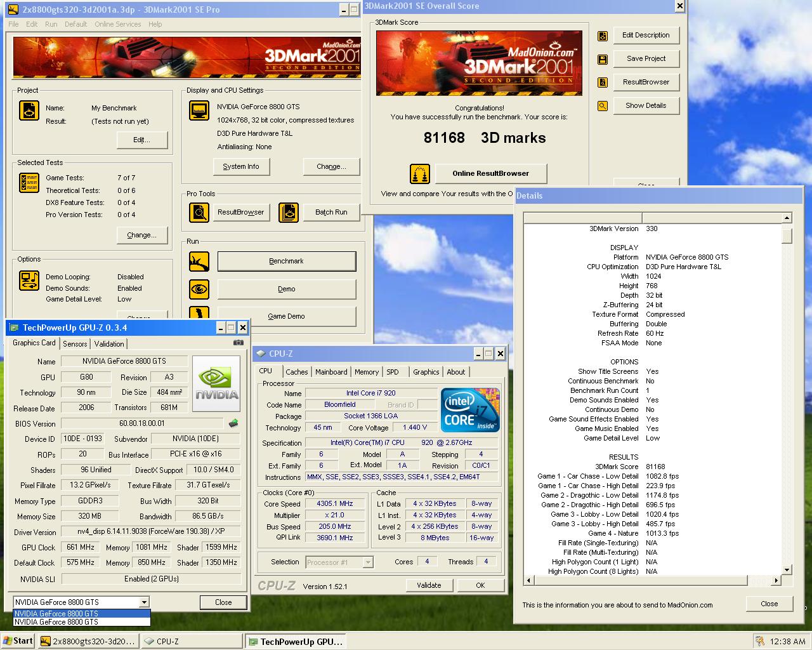
Task: Click the Show Details magnifier icon
Action: point(603,106)
